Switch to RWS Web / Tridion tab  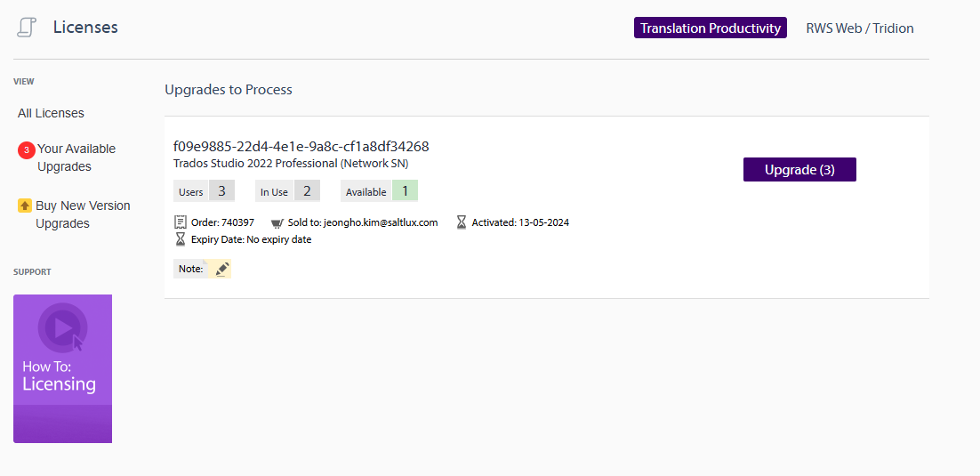tap(859, 28)
